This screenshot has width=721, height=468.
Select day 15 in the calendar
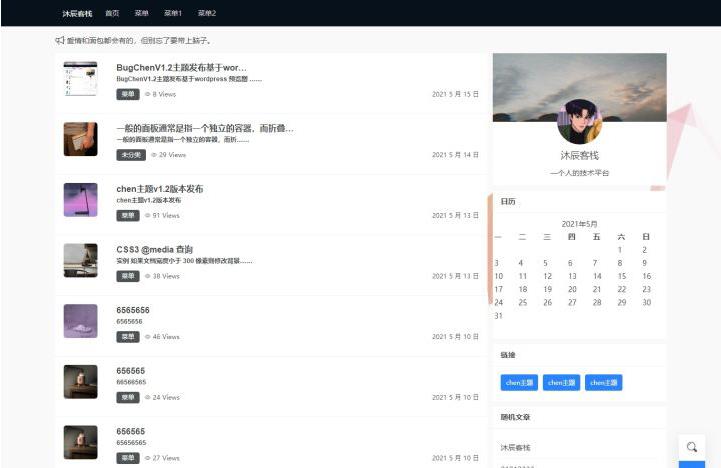click(x=622, y=276)
